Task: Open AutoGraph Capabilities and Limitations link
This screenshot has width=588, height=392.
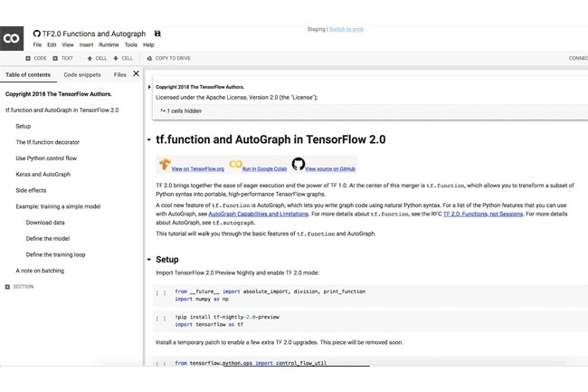Action: tap(259, 214)
